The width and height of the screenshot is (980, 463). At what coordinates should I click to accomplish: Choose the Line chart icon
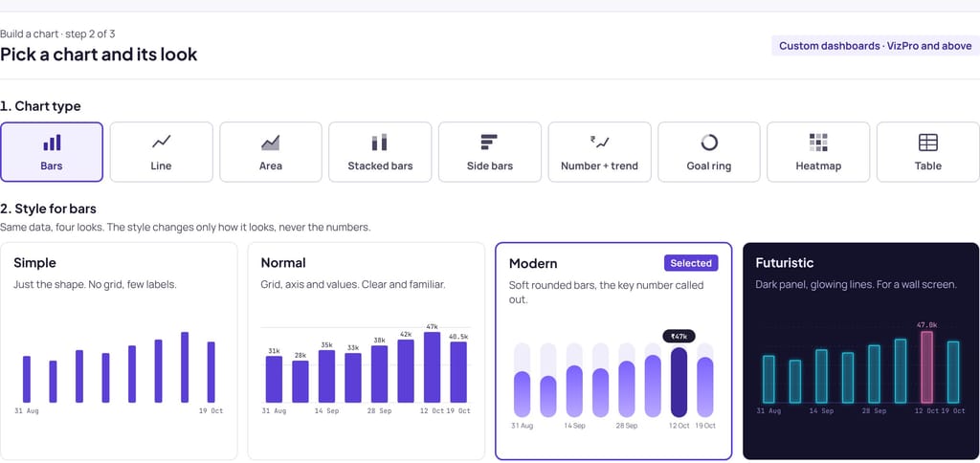click(161, 143)
